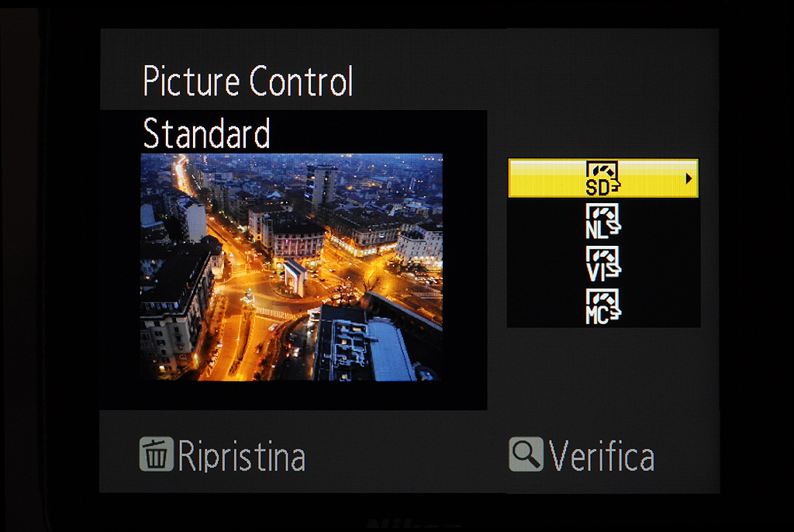
Task: Pick the MC Monochrome Picture Control icon
Action: pos(602,306)
